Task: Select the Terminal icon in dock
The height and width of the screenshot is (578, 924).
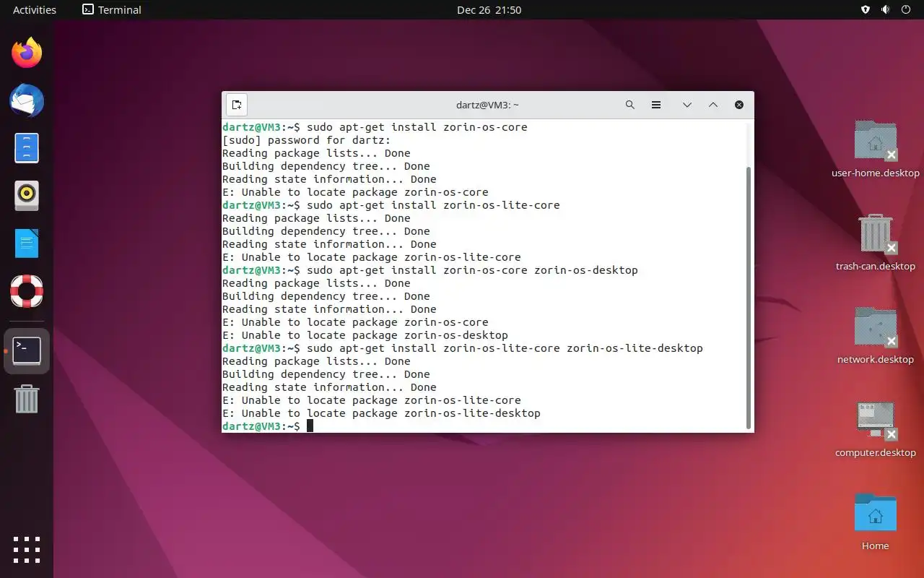Action: 27,351
